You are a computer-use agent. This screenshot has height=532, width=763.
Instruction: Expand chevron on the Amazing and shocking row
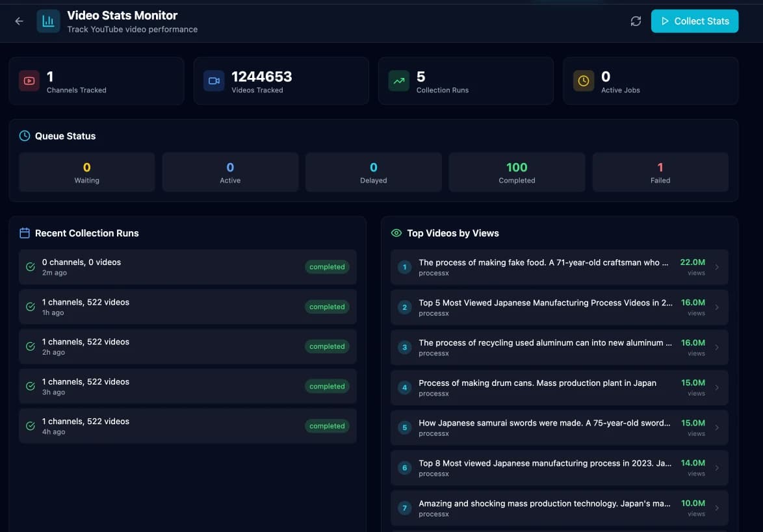click(x=717, y=508)
